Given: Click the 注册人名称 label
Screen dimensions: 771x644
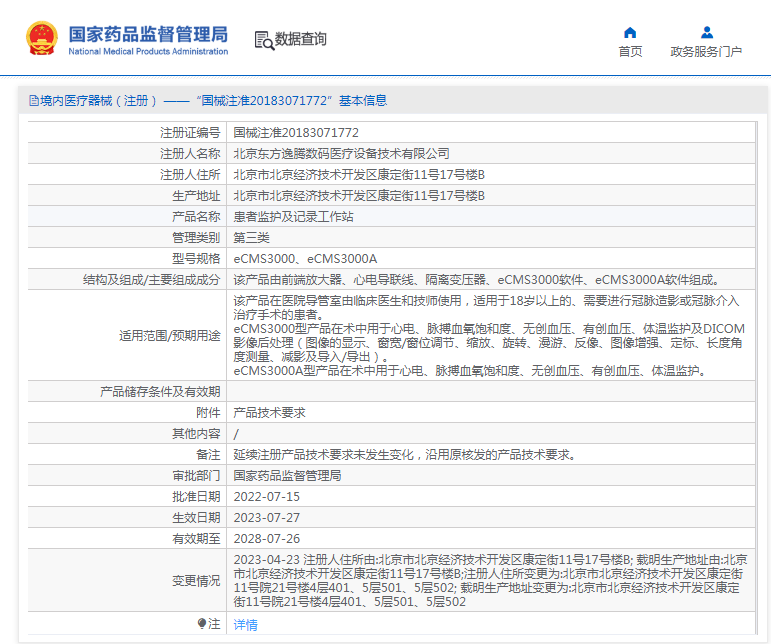Looking at the screenshot, I should [190, 154].
